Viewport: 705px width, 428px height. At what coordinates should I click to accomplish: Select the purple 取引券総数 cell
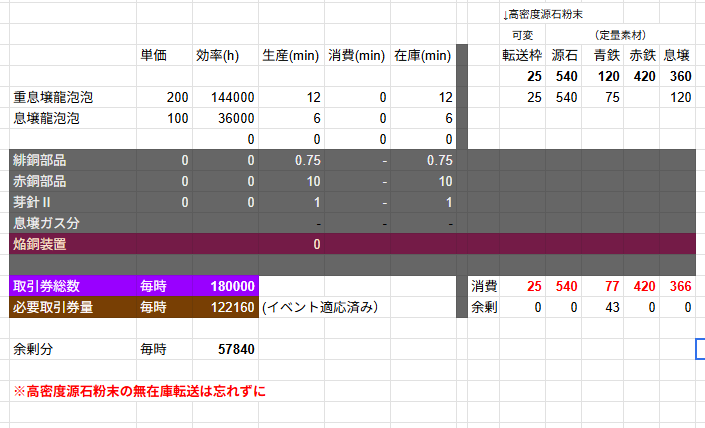click(x=73, y=286)
